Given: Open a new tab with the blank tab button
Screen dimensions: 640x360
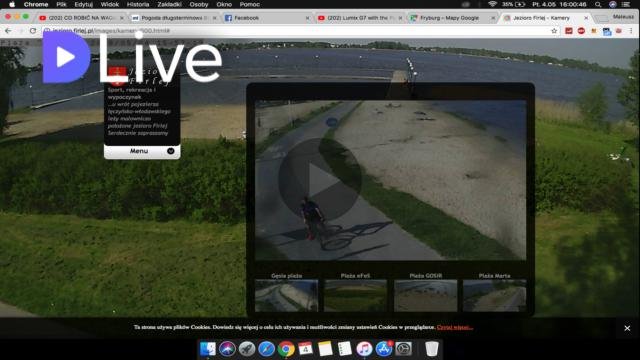Looking at the screenshot, I should click(601, 18).
